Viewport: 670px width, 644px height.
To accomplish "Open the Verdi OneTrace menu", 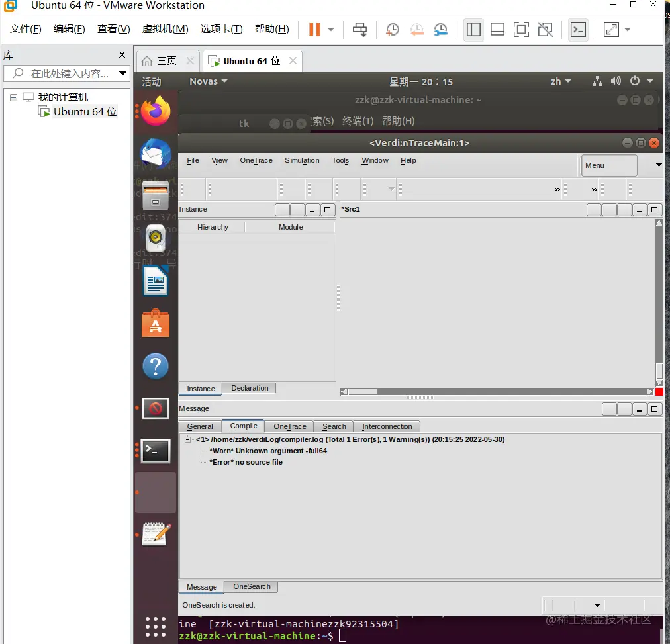I will coord(256,160).
